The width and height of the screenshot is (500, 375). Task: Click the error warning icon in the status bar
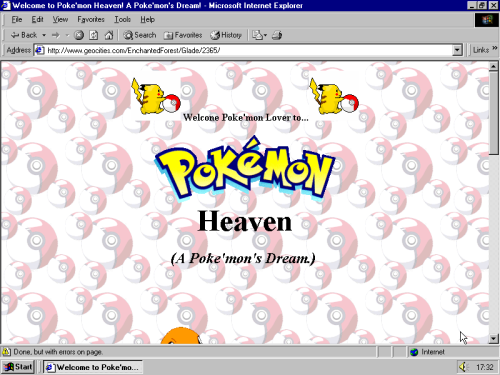pyautogui.click(x=7, y=352)
